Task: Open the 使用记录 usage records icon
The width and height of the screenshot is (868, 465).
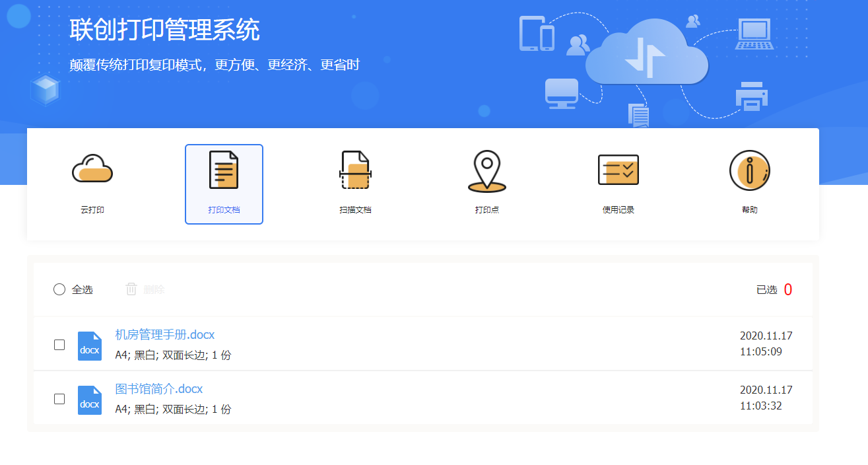Action: (x=618, y=170)
